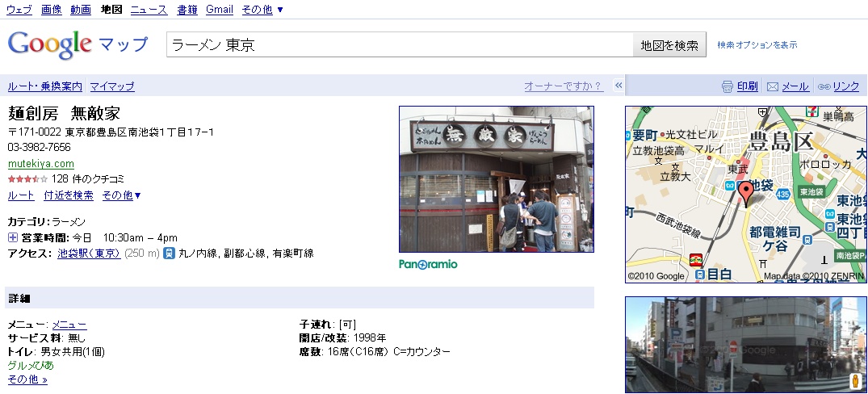Open the Street View thumbnail image
The image size is (868, 394).
click(745, 345)
